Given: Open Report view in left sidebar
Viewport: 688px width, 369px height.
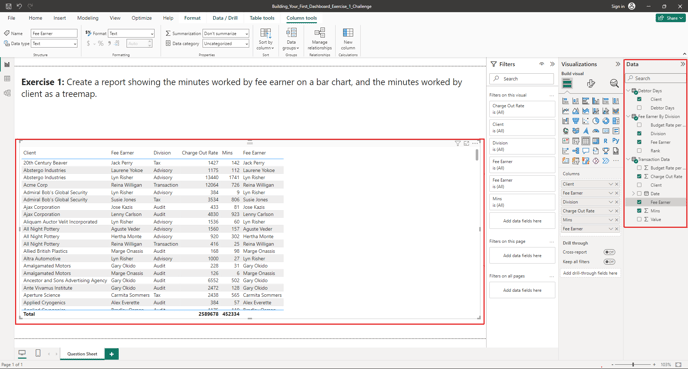Looking at the screenshot, I should pos(7,64).
